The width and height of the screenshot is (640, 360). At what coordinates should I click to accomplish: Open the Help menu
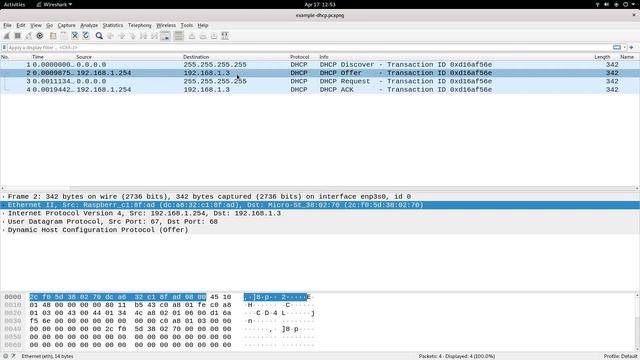203,25
